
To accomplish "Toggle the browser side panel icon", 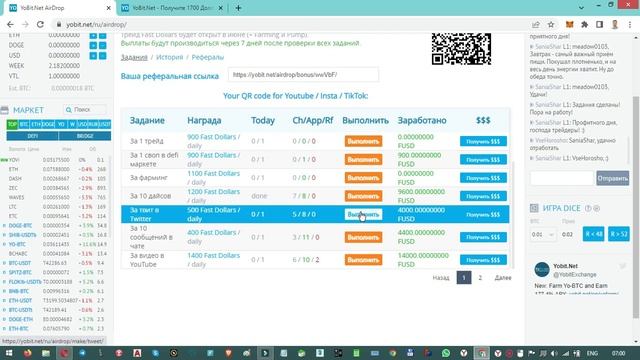I will coord(599,24).
